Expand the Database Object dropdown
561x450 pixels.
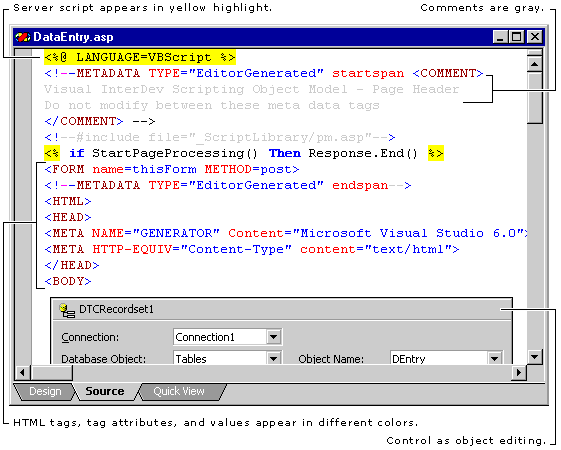tap(274, 358)
